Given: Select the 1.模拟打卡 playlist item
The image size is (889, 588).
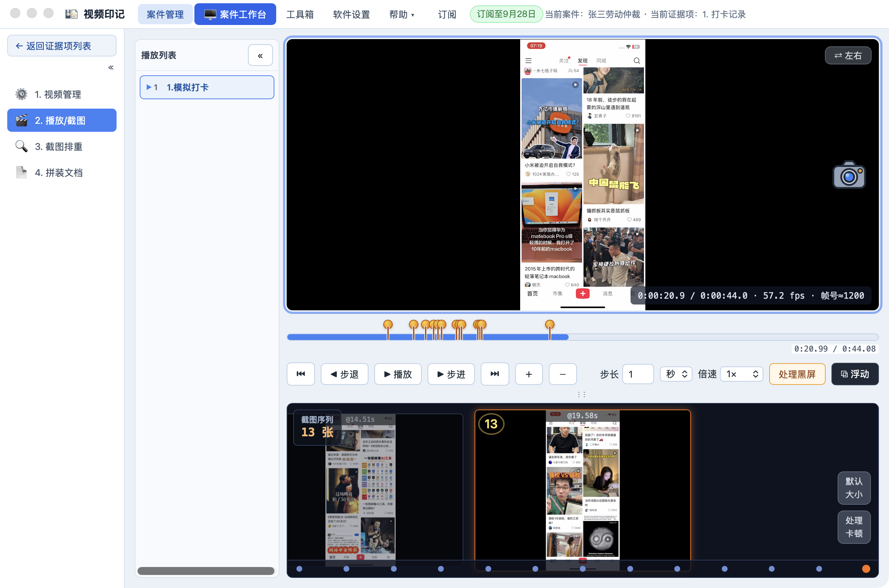Looking at the screenshot, I should [x=207, y=87].
